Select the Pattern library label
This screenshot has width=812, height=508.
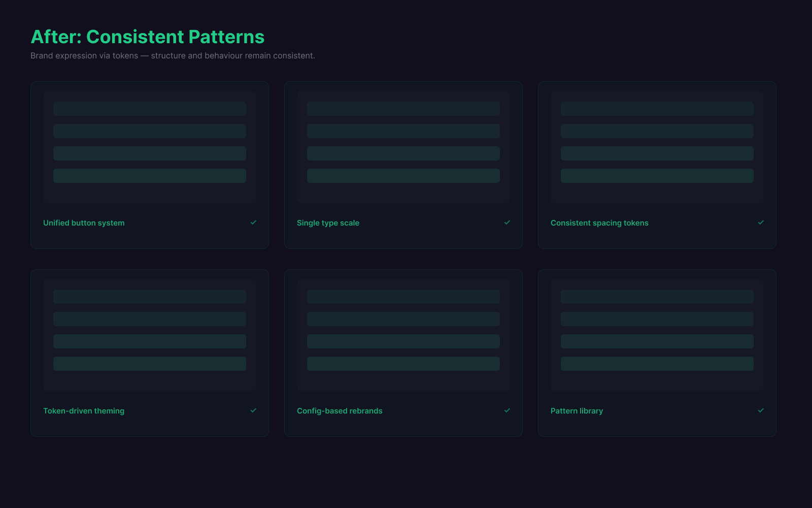(577, 411)
